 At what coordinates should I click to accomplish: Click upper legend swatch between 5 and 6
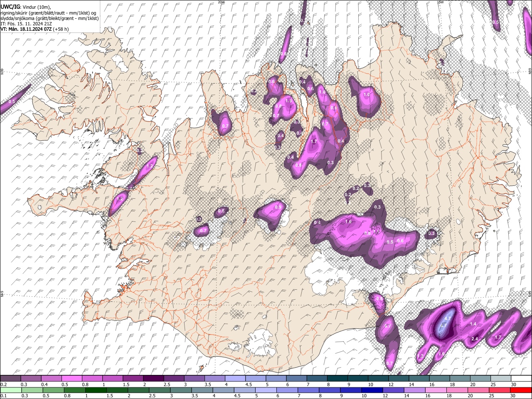pyautogui.click(x=276, y=378)
